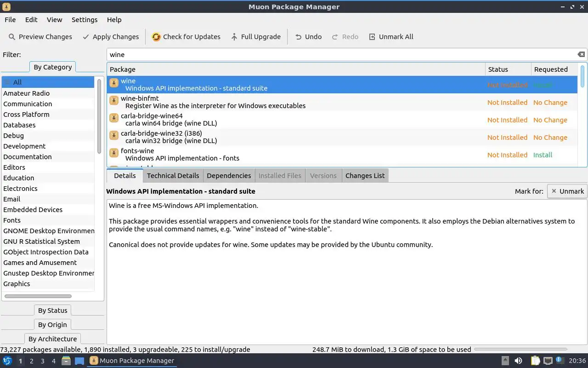
Task: Click the show desktop taskbar icon
Action: [x=79, y=361]
